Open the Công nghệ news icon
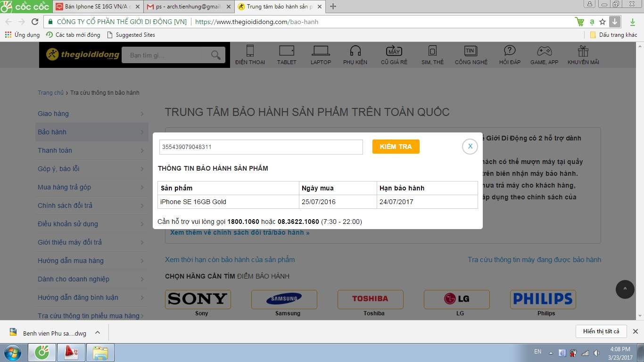The height and width of the screenshot is (362, 644). click(x=470, y=51)
